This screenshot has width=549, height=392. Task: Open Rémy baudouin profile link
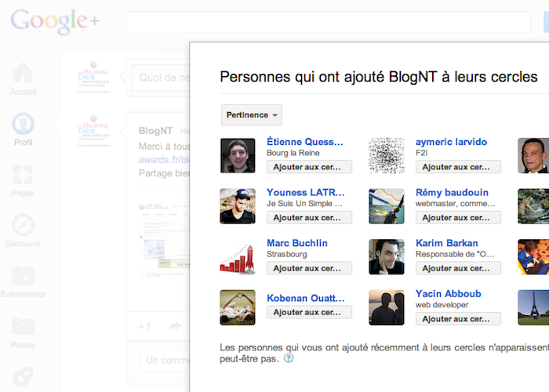click(x=452, y=192)
